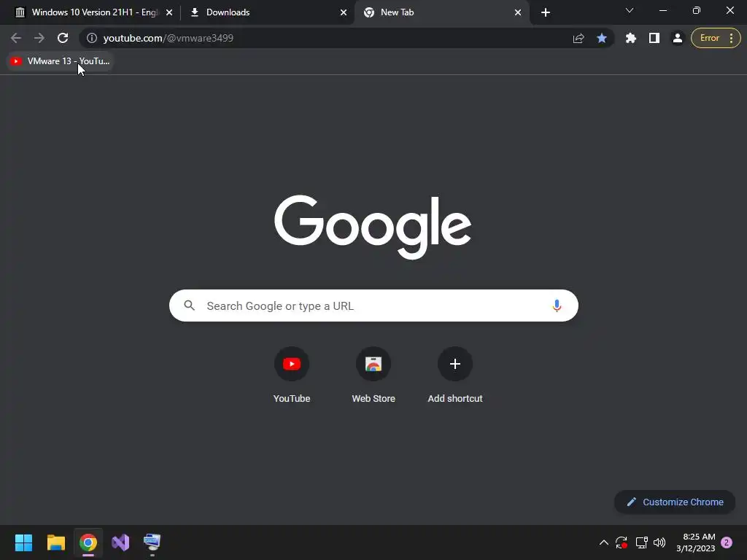
Task: Close the Downloads tab
Action: [344, 12]
